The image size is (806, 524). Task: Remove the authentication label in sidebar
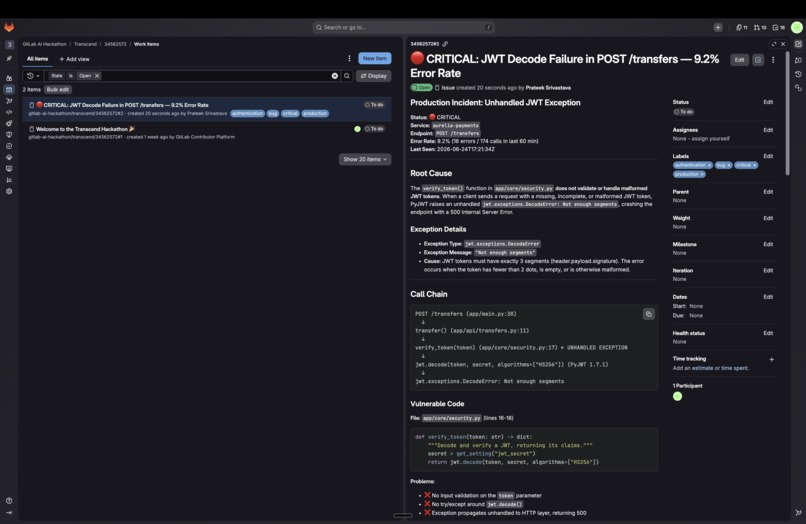click(709, 165)
